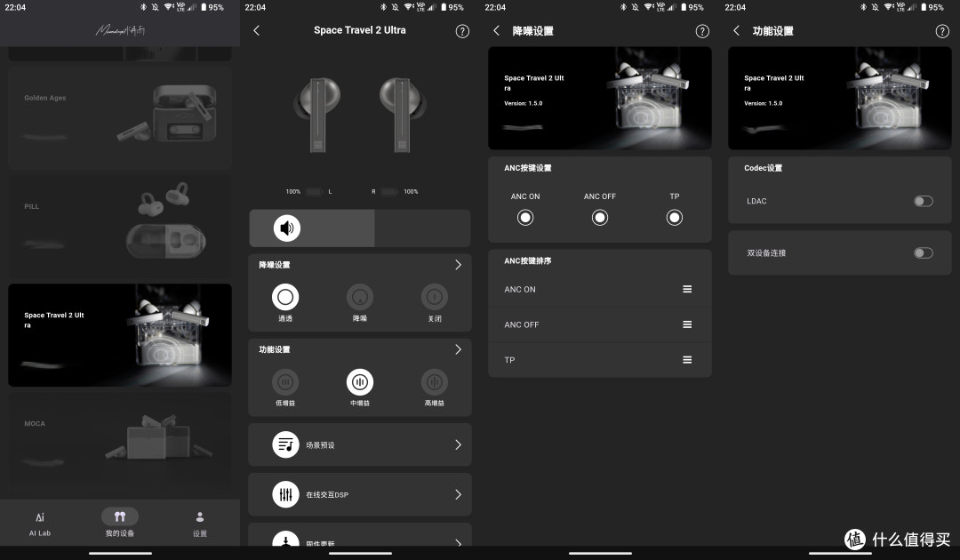Open help on the 功能设置 screen
Viewport: 960px width, 560px height.
[x=942, y=31]
